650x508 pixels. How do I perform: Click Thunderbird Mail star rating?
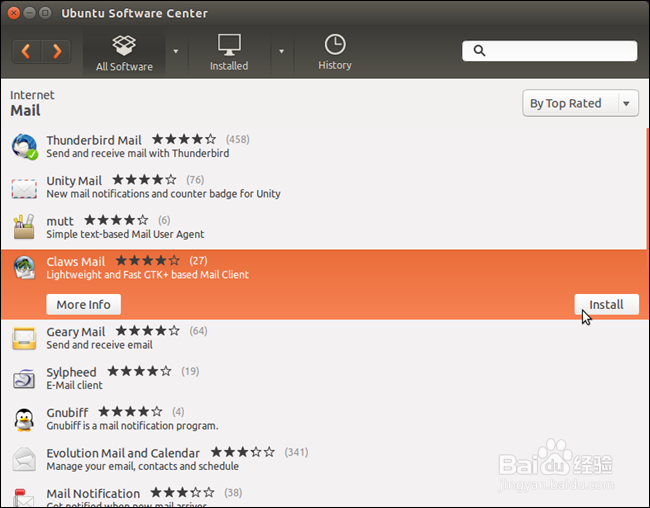pos(184,139)
